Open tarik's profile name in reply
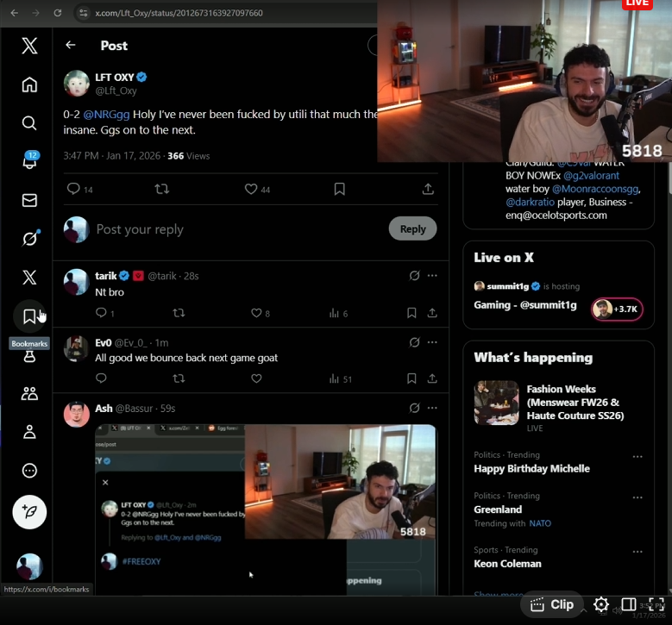 (106, 276)
